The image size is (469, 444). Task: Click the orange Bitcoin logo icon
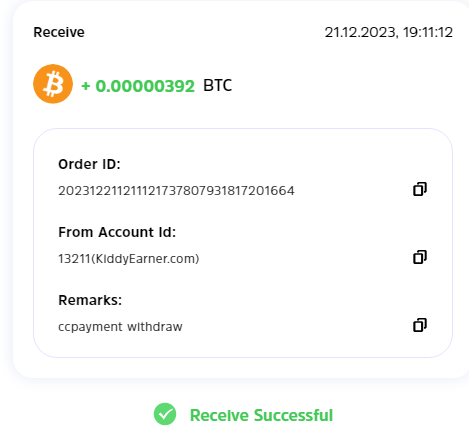[53, 84]
